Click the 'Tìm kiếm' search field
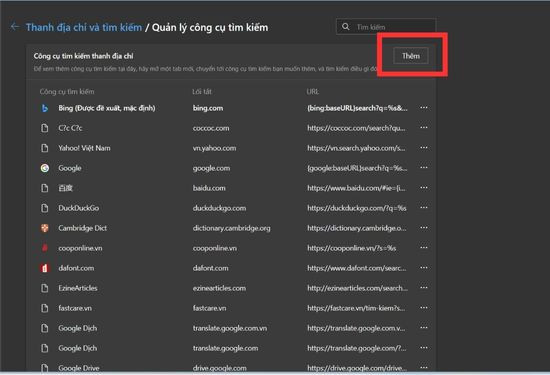The image size is (550, 375). tap(386, 27)
